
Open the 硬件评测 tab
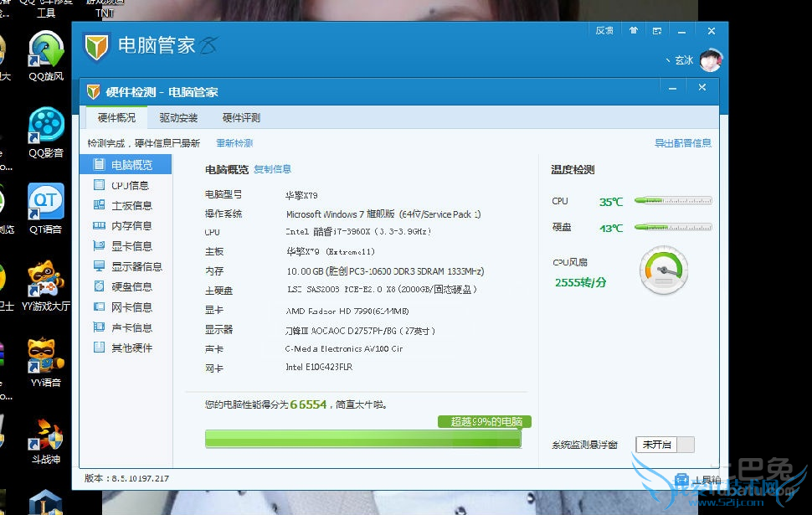coord(242,118)
